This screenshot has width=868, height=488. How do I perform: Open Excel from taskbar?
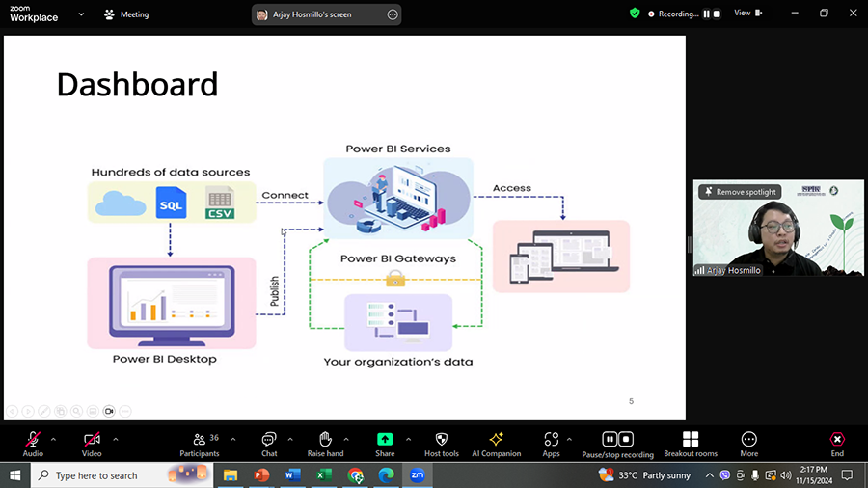pyautogui.click(x=324, y=475)
